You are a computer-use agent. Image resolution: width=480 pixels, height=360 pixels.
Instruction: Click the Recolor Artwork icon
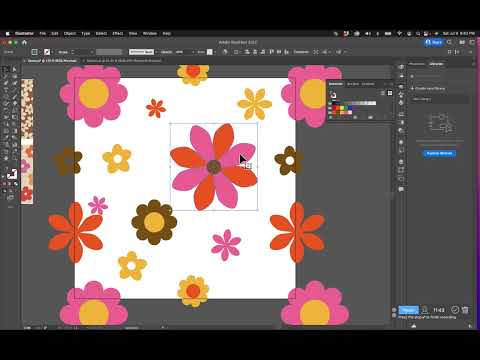(x=225, y=52)
